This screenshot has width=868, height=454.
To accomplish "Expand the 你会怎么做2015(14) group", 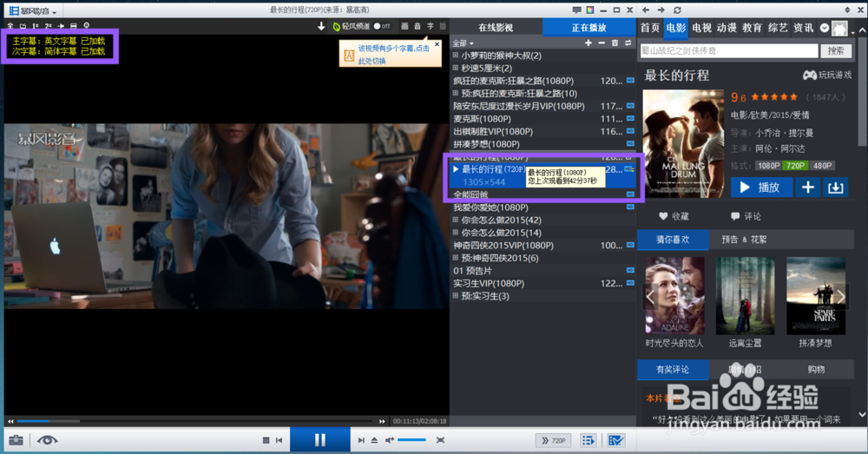I will (x=456, y=233).
